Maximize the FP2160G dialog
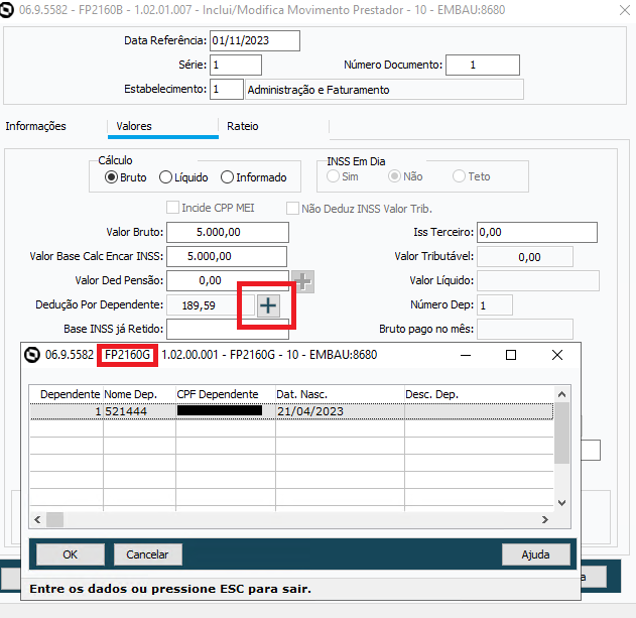The height and width of the screenshot is (618, 636). pos(511,355)
